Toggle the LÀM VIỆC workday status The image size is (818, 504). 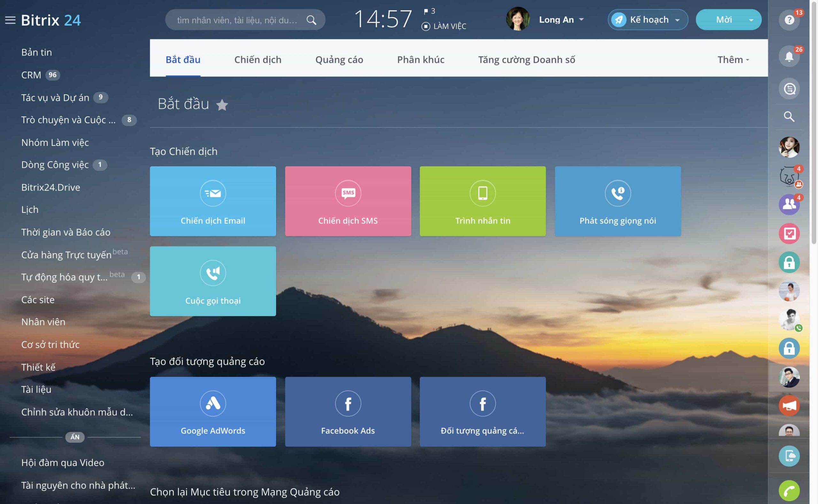click(x=444, y=26)
